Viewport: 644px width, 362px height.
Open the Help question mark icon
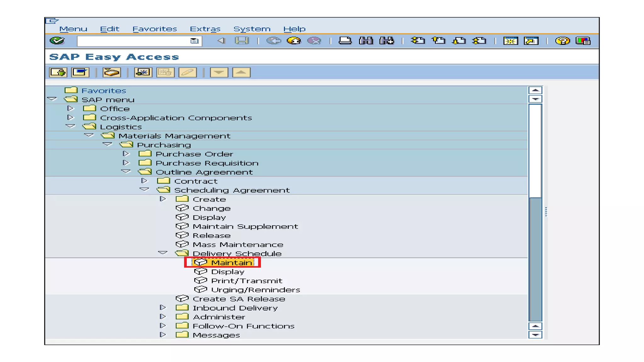coord(562,41)
